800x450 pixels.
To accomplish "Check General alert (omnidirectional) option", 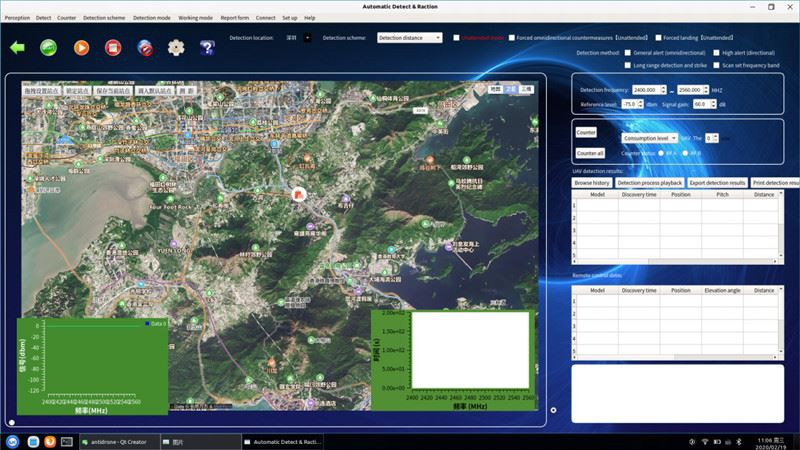I will (627, 52).
